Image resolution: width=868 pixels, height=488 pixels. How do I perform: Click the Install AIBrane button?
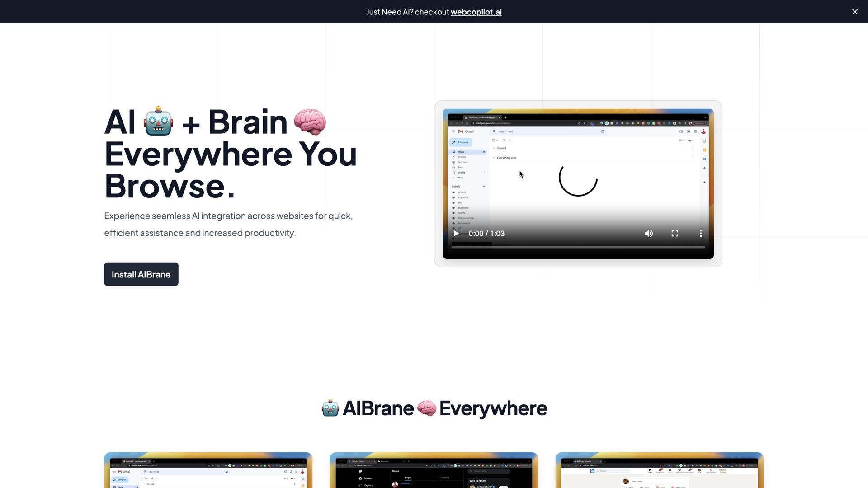141,274
